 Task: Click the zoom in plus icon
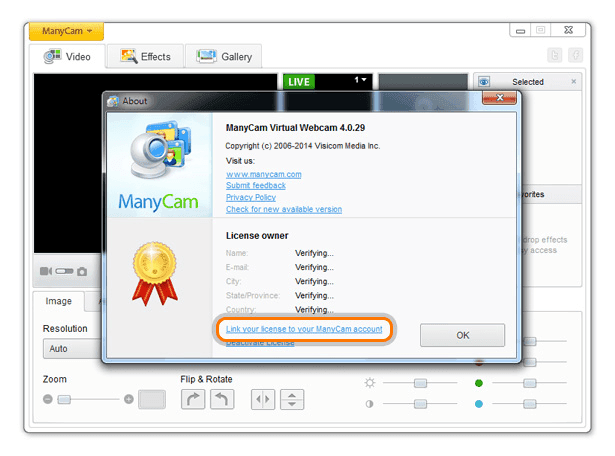[129, 399]
